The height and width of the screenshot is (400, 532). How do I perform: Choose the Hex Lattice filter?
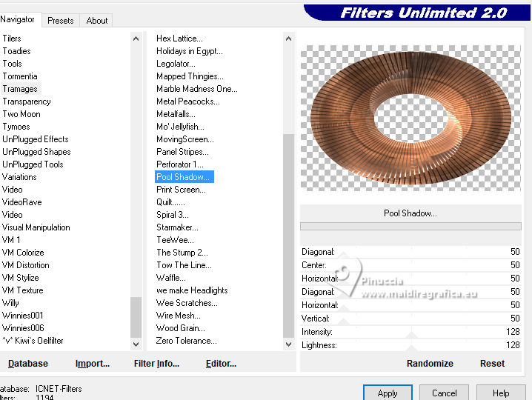179,39
